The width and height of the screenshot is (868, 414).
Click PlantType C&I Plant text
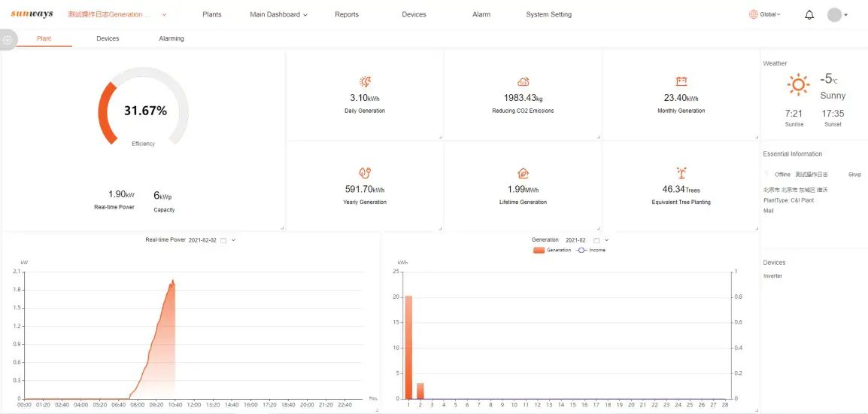[788, 200]
